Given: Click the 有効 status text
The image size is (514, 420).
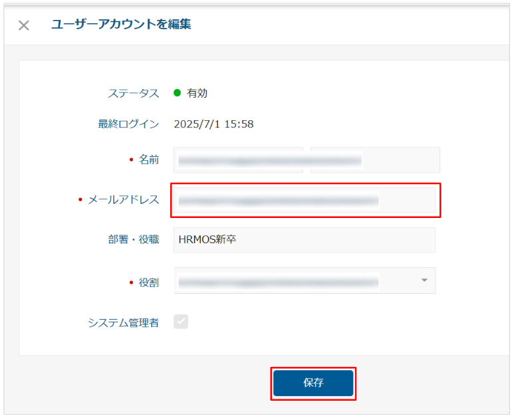Looking at the screenshot, I should pos(197,93).
